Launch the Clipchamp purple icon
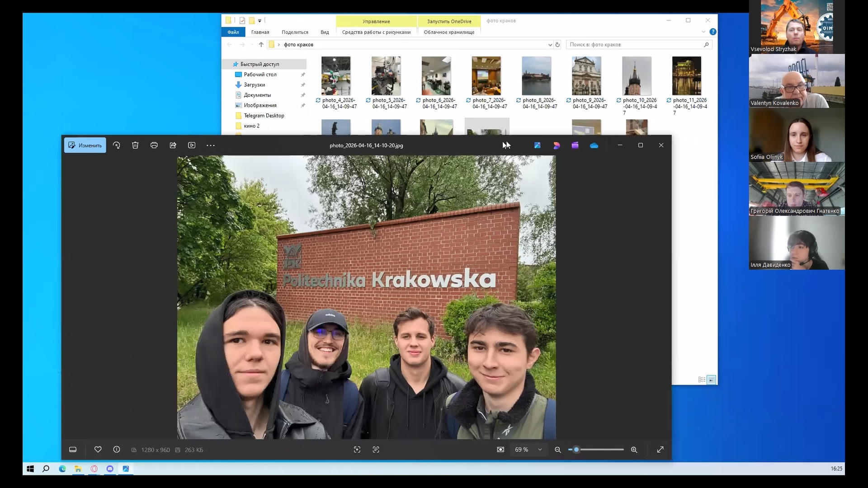The height and width of the screenshot is (488, 868). pos(575,145)
